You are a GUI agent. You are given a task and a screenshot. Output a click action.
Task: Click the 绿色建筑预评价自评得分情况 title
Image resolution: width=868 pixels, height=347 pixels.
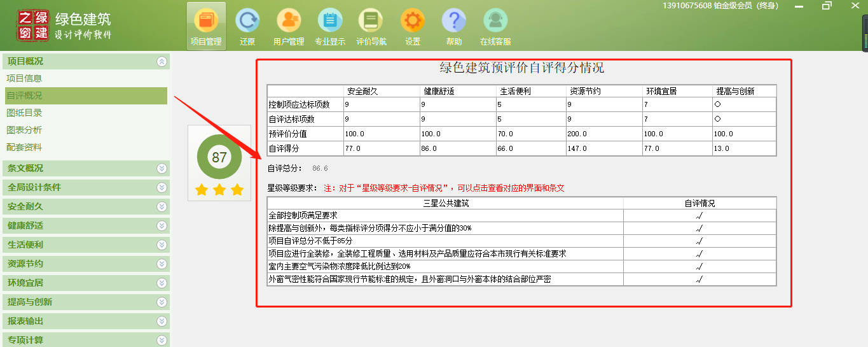[x=522, y=67]
